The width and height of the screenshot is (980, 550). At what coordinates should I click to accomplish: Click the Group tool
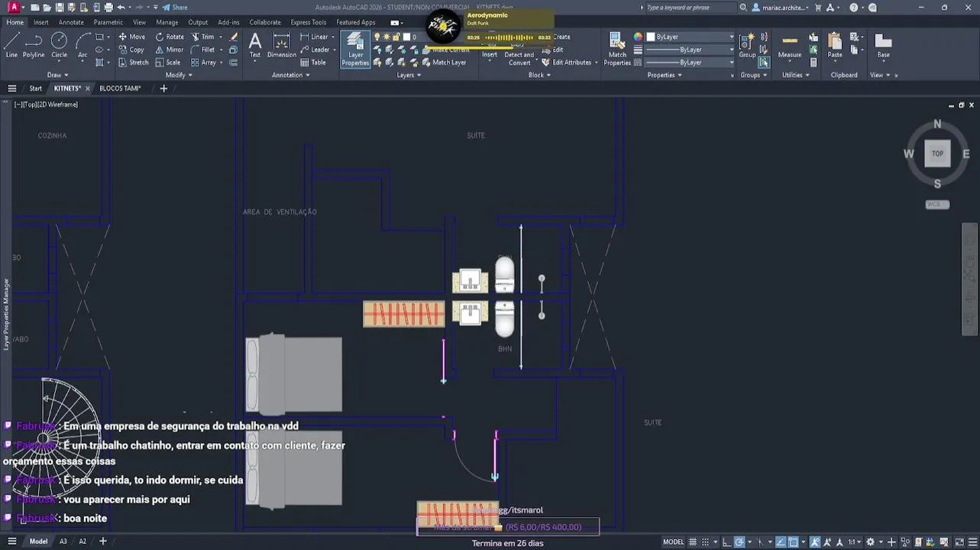tap(747, 45)
